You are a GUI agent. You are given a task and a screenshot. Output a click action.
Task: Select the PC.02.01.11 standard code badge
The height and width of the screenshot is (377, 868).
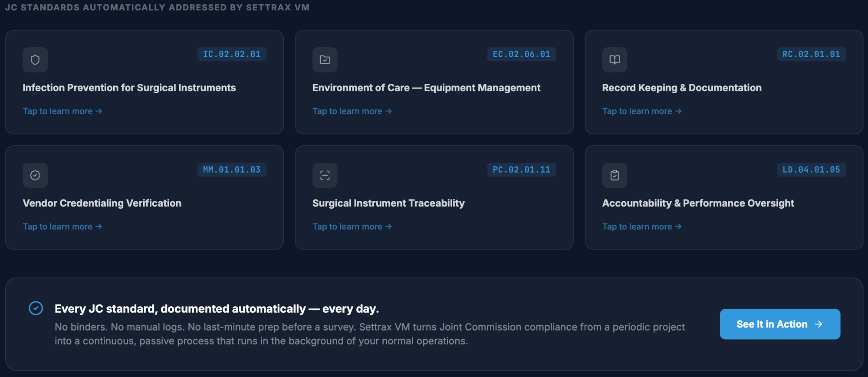pyautogui.click(x=521, y=170)
